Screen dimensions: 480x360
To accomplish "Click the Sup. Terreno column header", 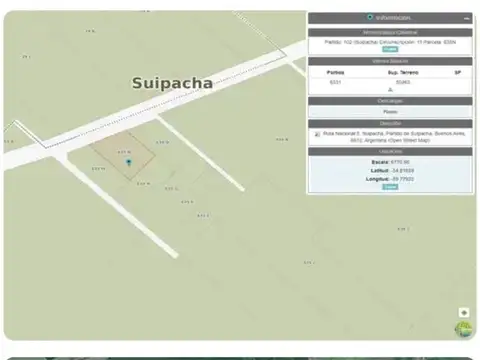I will tap(403, 72).
